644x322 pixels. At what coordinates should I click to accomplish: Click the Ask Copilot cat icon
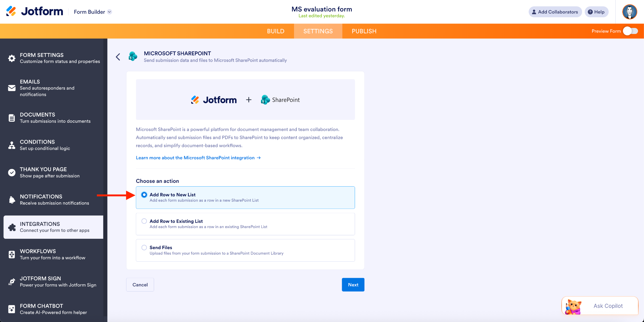(573, 306)
